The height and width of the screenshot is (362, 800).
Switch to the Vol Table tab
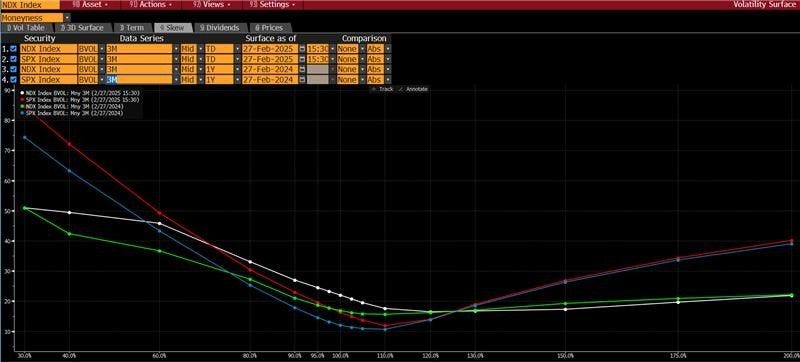click(26, 28)
